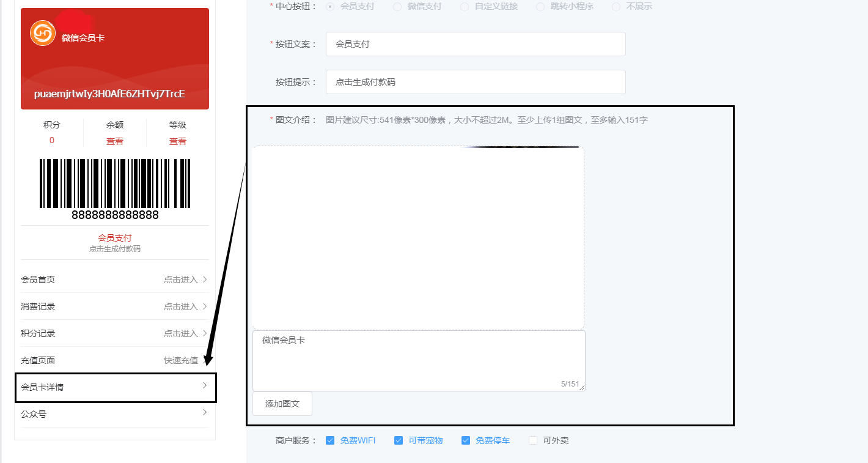The height and width of the screenshot is (463, 868).
Task: Open the 消费记录 row chevron arrow
Action: [x=205, y=306]
